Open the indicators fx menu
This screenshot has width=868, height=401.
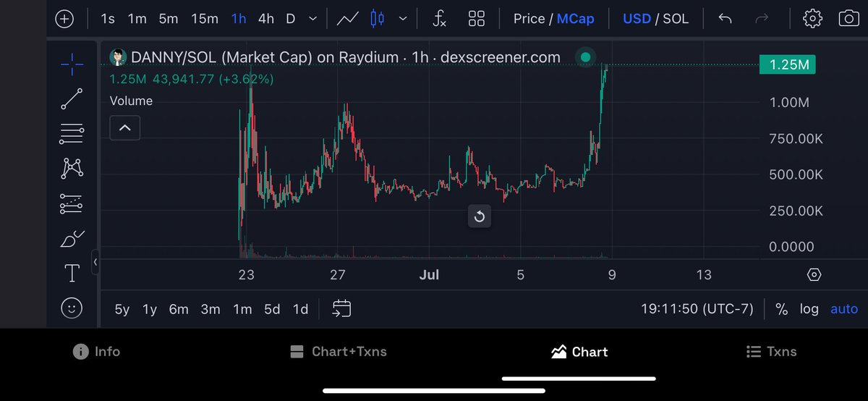pos(439,19)
